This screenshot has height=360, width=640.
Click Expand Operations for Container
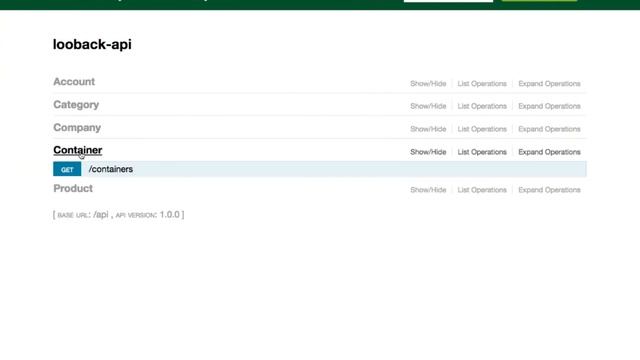[x=549, y=152]
